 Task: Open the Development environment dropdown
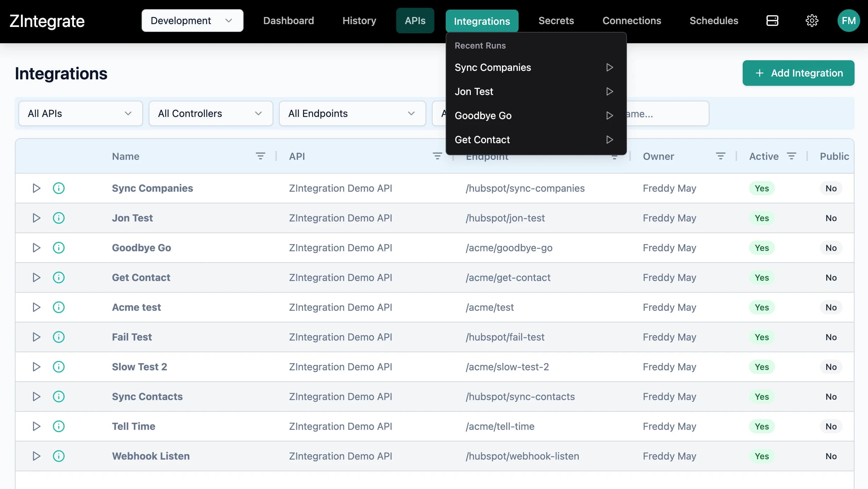pyautogui.click(x=192, y=21)
